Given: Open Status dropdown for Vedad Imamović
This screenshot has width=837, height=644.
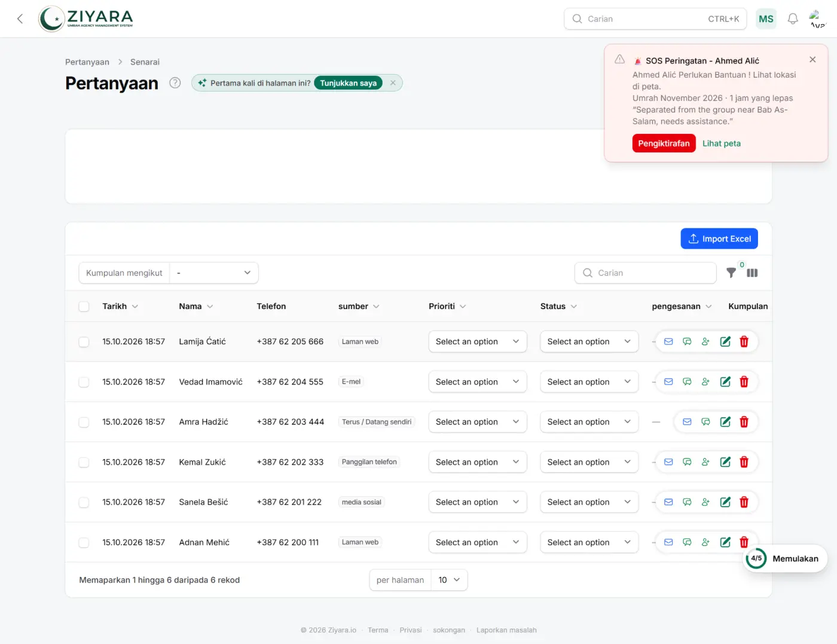Looking at the screenshot, I should tap(589, 381).
